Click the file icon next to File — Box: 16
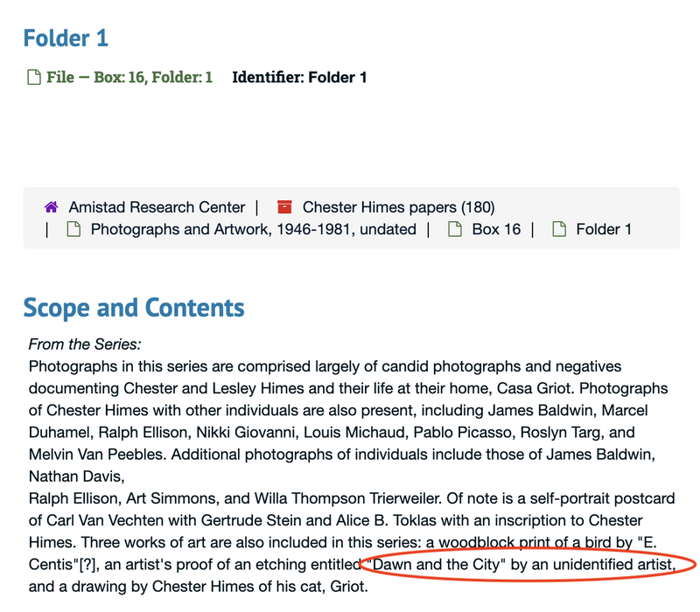Image resolution: width=700 pixels, height=612 pixels. click(x=34, y=77)
